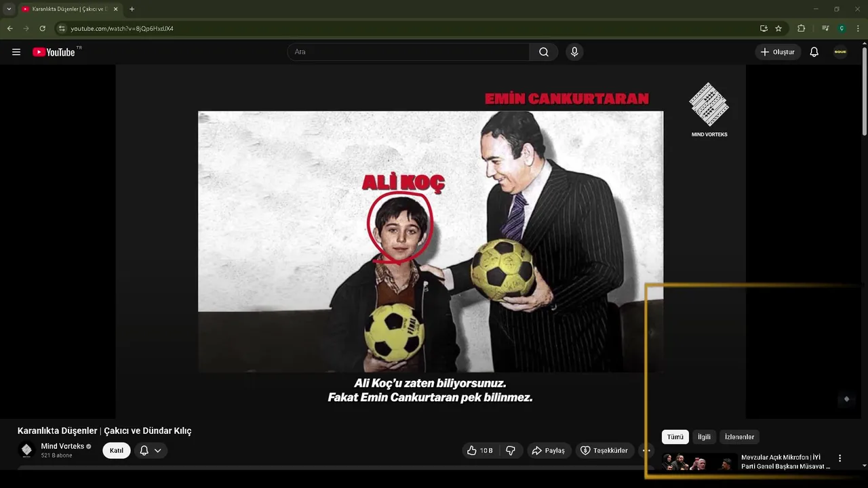Screen dimensions: 868x488
Task: Reload the YouTube page
Action: click(42, 28)
